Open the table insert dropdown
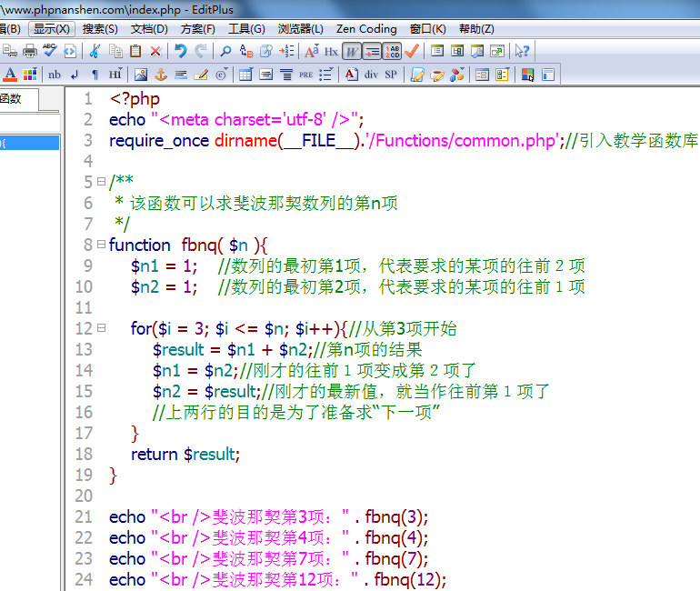700x591 pixels. pos(245,75)
